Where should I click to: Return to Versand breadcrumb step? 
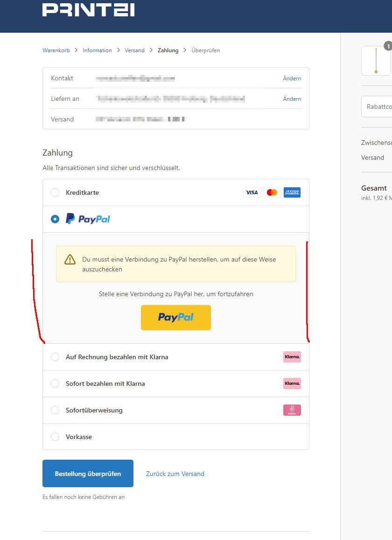click(134, 50)
